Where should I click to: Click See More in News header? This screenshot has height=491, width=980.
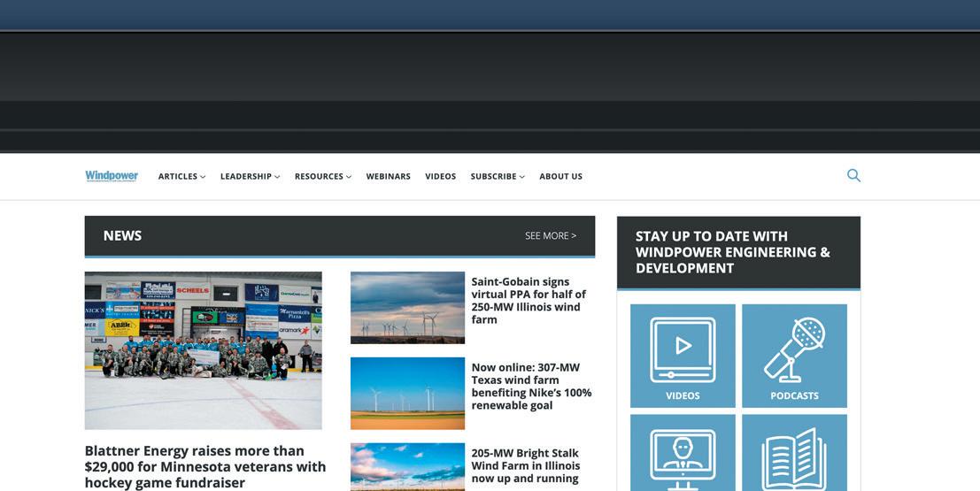point(551,235)
